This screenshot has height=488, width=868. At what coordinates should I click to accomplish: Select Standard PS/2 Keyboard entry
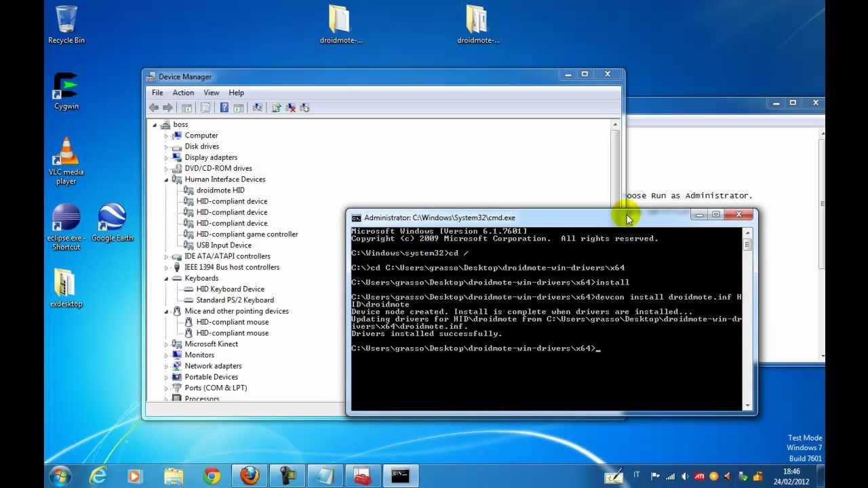tap(235, 300)
